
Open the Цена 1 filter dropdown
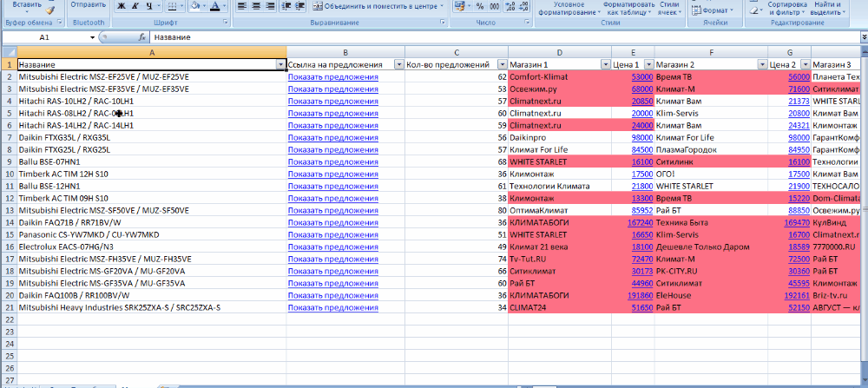pos(648,65)
